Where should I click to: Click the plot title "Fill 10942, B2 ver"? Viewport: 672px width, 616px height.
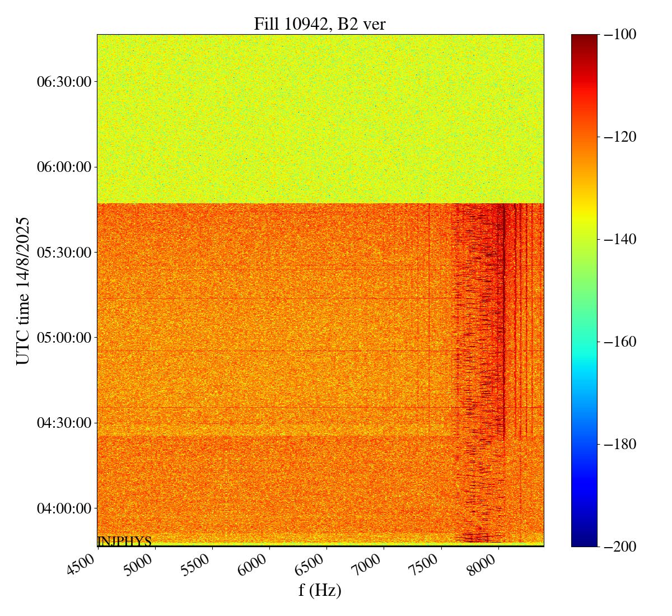(x=320, y=24)
